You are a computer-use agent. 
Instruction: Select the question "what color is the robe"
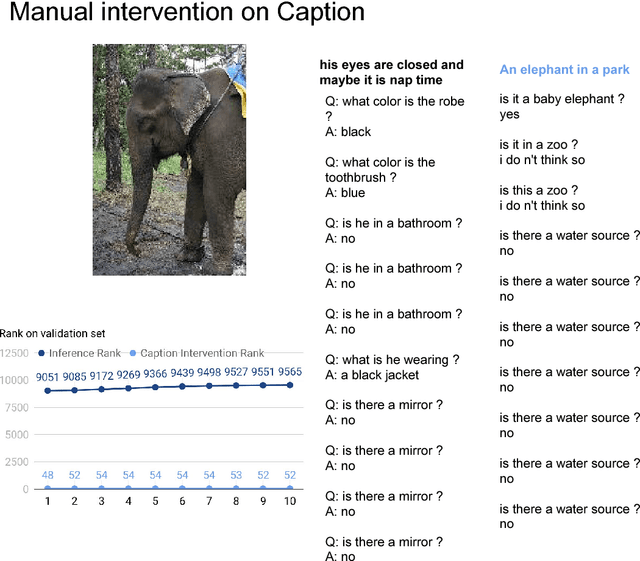394,109
